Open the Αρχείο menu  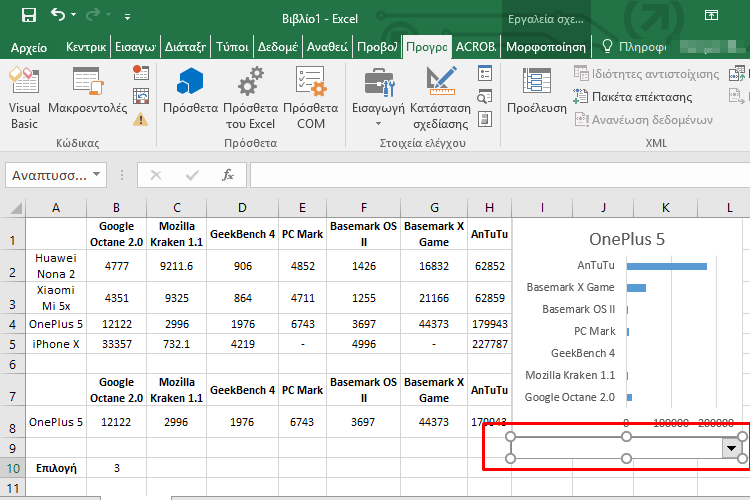pos(29,47)
